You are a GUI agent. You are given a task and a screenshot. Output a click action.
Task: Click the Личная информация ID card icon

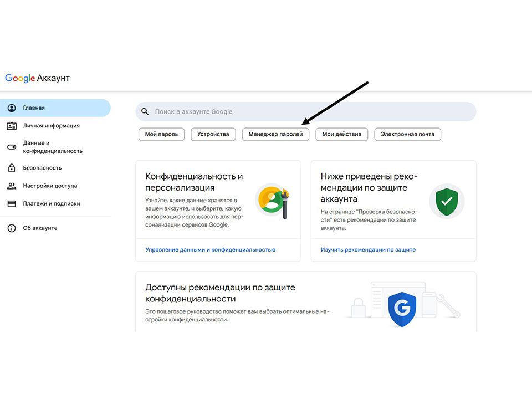(x=12, y=126)
